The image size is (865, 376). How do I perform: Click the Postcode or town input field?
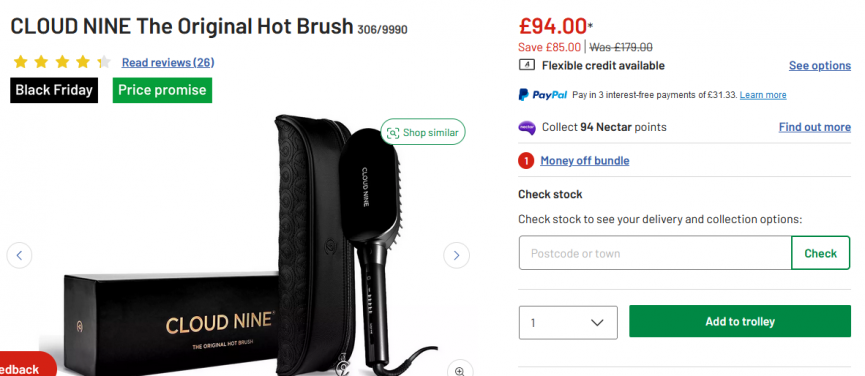655,253
